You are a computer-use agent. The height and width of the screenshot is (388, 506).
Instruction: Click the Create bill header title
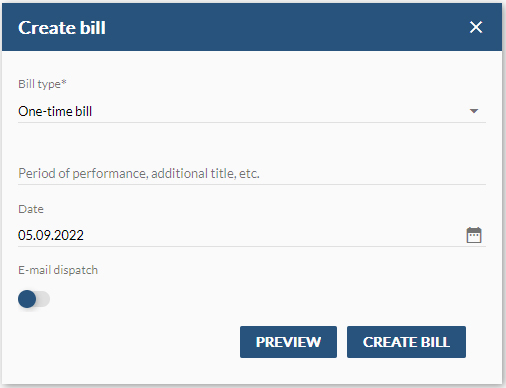(x=62, y=27)
